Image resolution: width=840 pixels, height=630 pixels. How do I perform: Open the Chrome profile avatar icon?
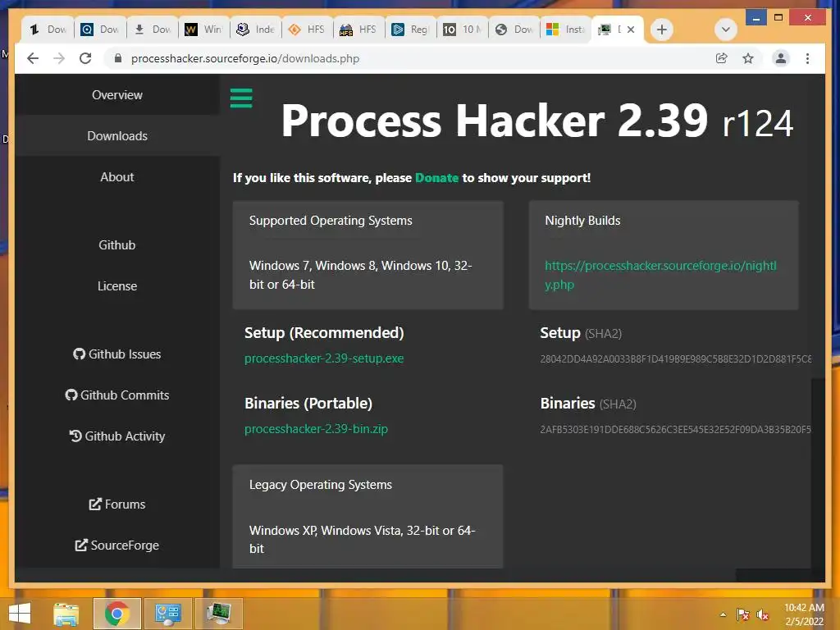coord(781,58)
